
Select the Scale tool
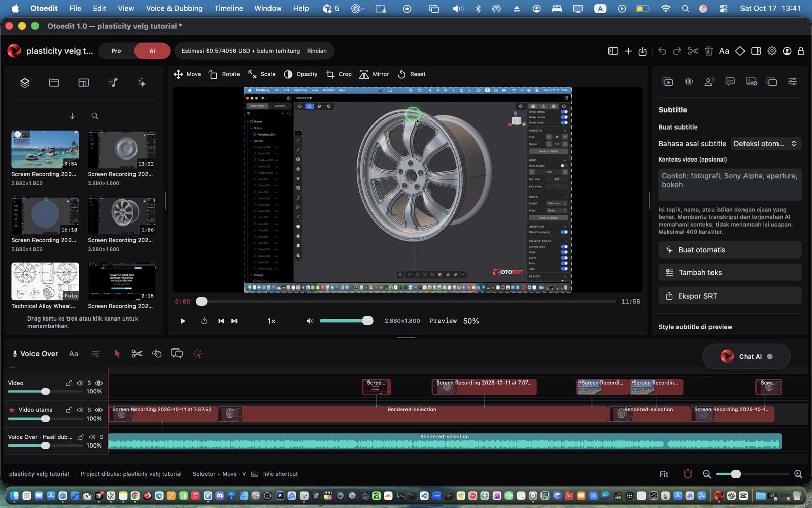point(261,74)
